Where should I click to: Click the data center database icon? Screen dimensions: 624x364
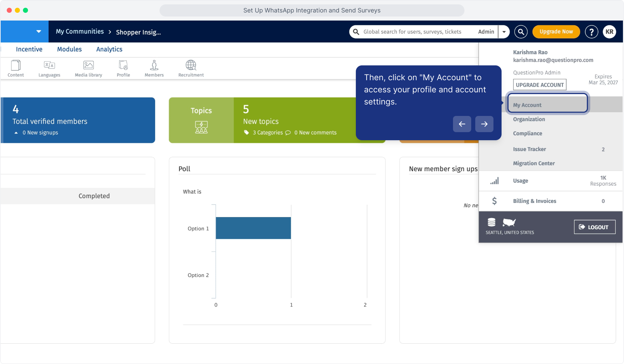point(491,222)
